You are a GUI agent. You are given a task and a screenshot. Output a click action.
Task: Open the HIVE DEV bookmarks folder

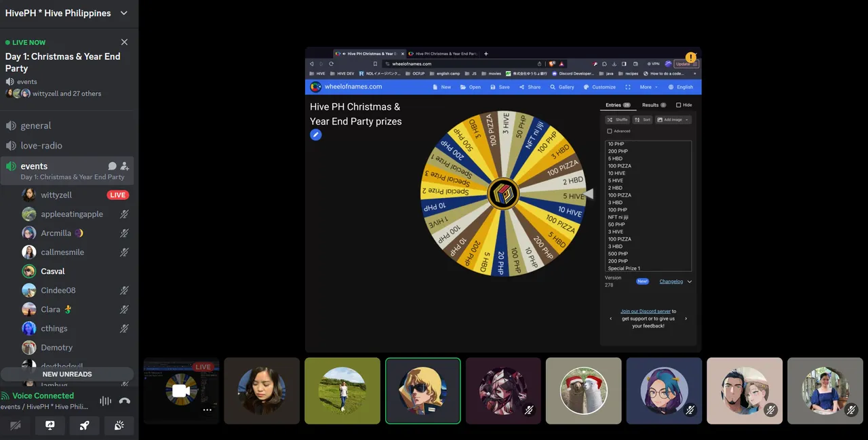(x=343, y=73)
